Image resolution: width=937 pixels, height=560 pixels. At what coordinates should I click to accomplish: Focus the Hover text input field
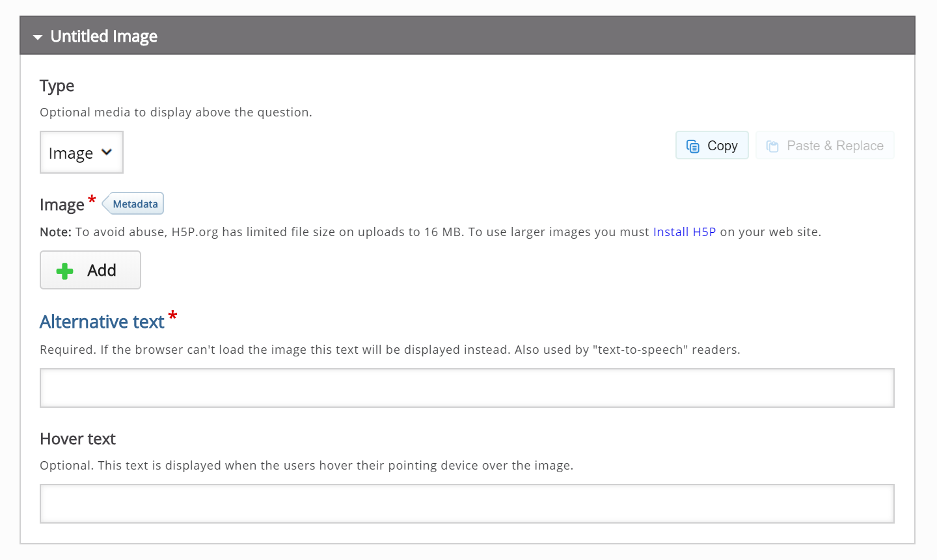(467, 504)
